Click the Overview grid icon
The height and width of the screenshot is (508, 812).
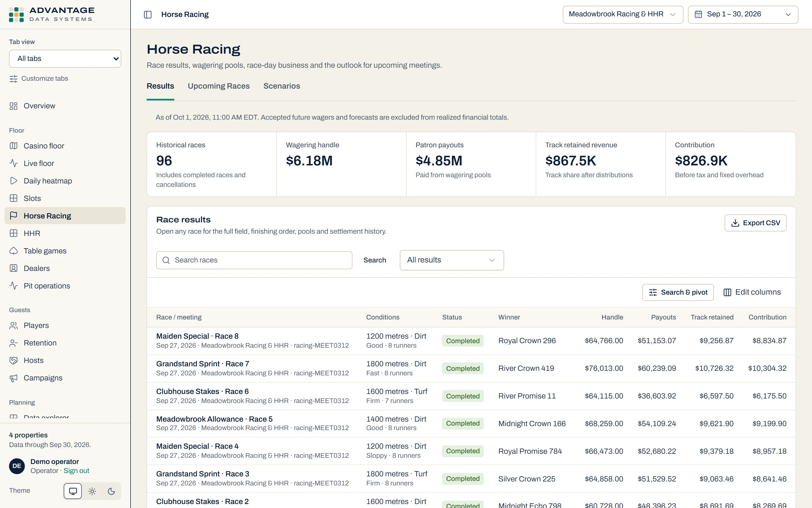coord(14,106)
